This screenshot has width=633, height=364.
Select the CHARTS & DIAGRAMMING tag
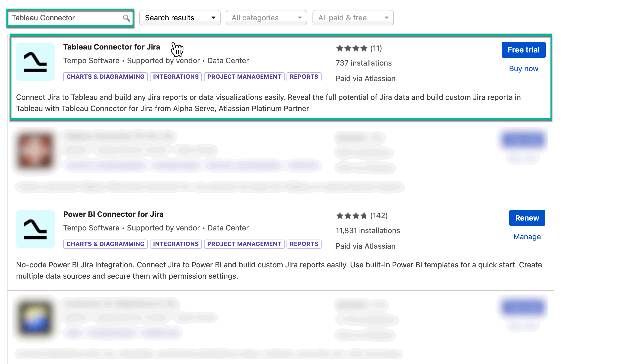pyautogui.click(x=105, y=77)
